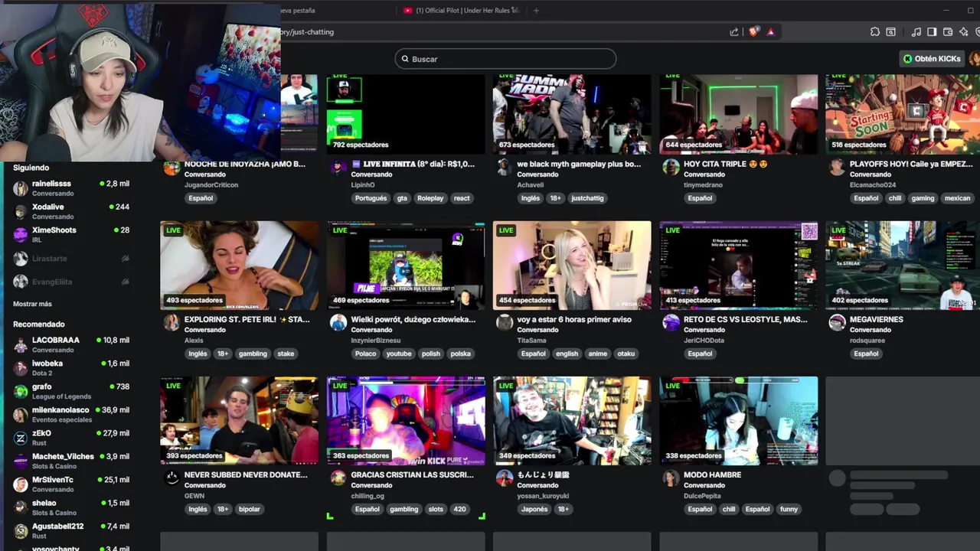Open rainelissss avatar in Siguiendo list
The image size is (980, 551).
21,188
